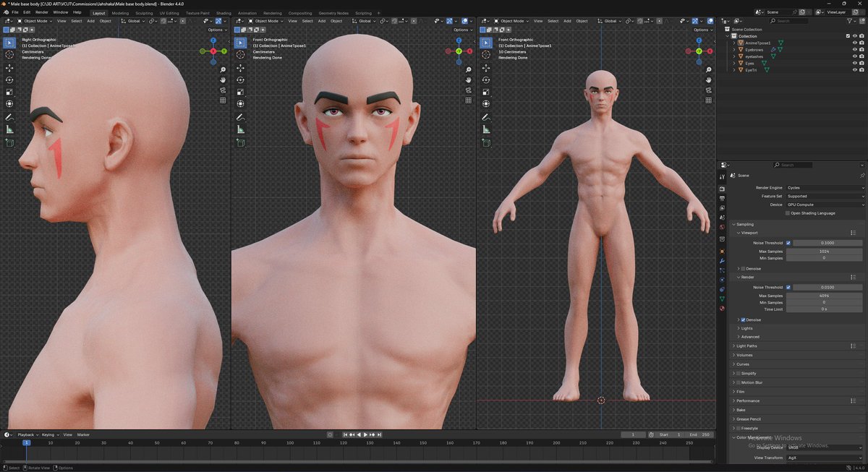
Task: Open the Object Data properties tab
Action: [x=722, y=299]
